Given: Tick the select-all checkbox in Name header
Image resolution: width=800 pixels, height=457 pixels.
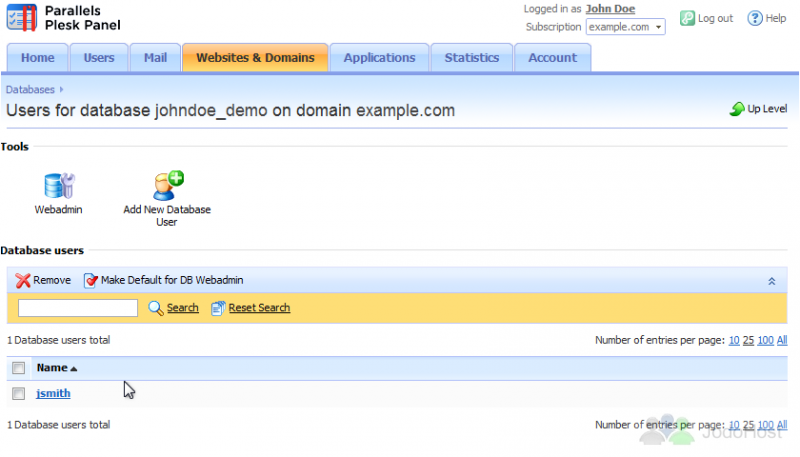Looking at the screenshot, I should 19,368.
